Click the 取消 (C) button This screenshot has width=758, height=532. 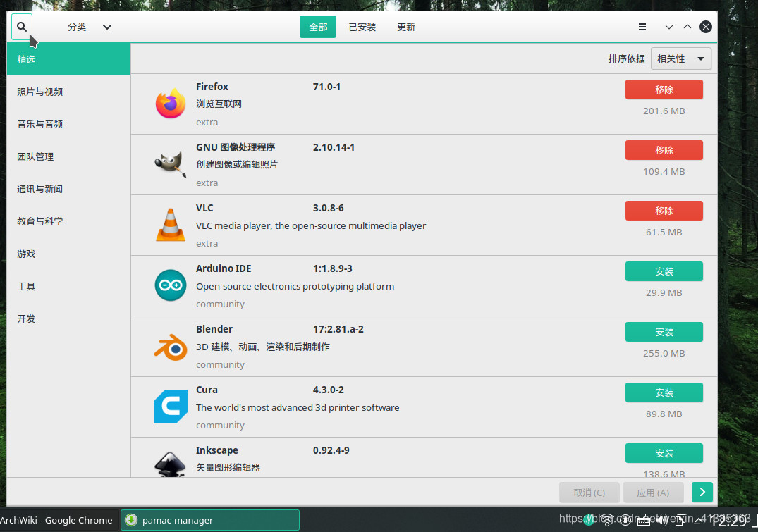[x=589, y=493]
